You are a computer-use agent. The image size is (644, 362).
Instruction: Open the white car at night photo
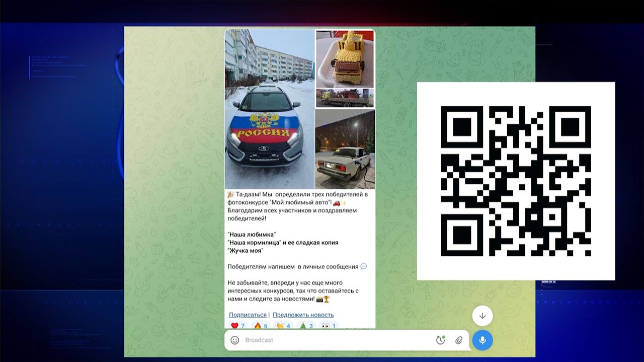coord(345,149)
